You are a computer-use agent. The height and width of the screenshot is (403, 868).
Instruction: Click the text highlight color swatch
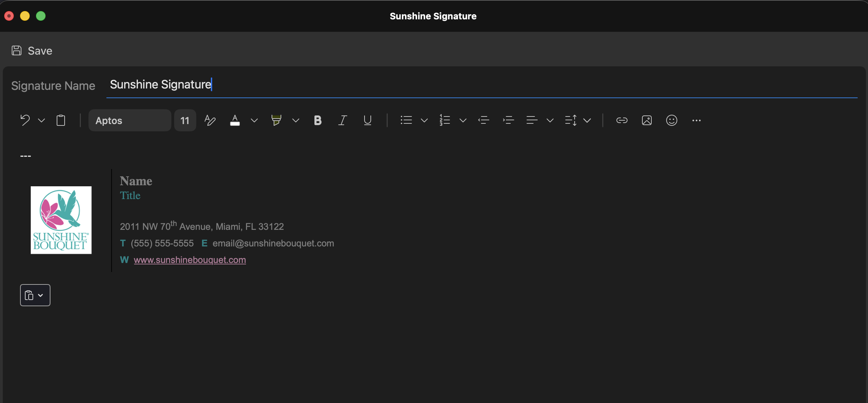tap(276, 120)
